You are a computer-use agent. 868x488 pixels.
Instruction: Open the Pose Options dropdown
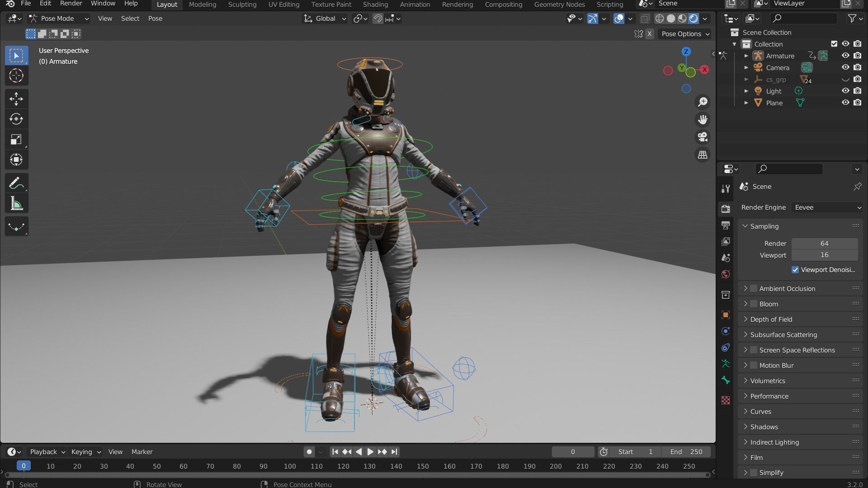tap(684, 34)
